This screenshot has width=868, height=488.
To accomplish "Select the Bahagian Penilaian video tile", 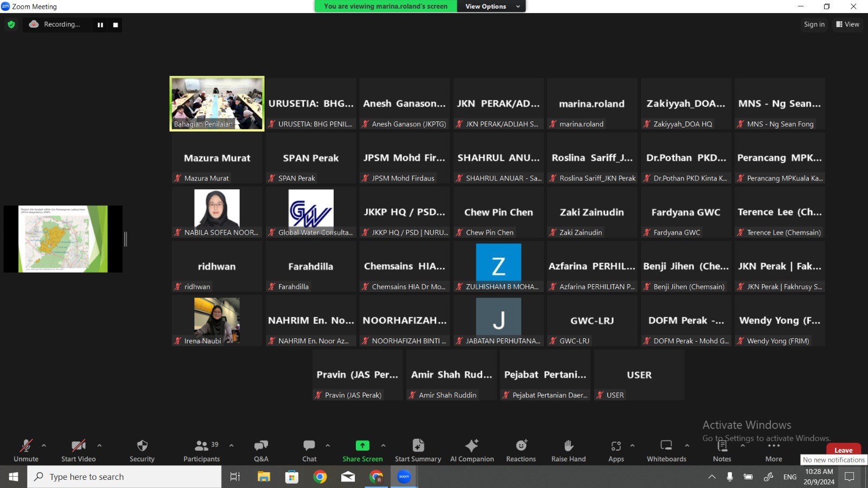I will 217,104.
